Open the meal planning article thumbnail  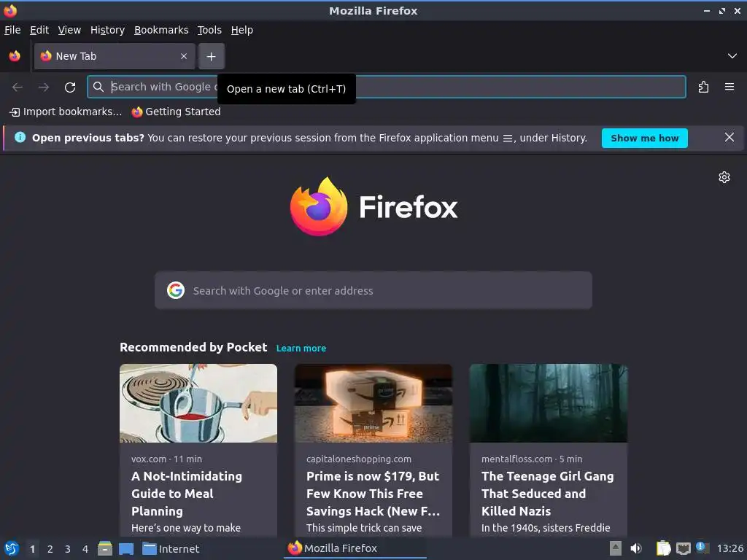point(198,403)
